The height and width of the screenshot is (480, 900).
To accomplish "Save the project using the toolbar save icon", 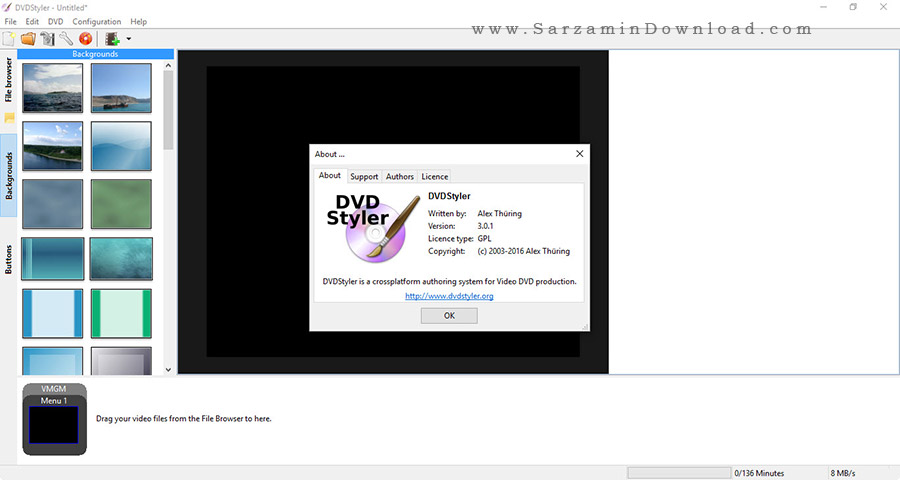I will [48, 39].
